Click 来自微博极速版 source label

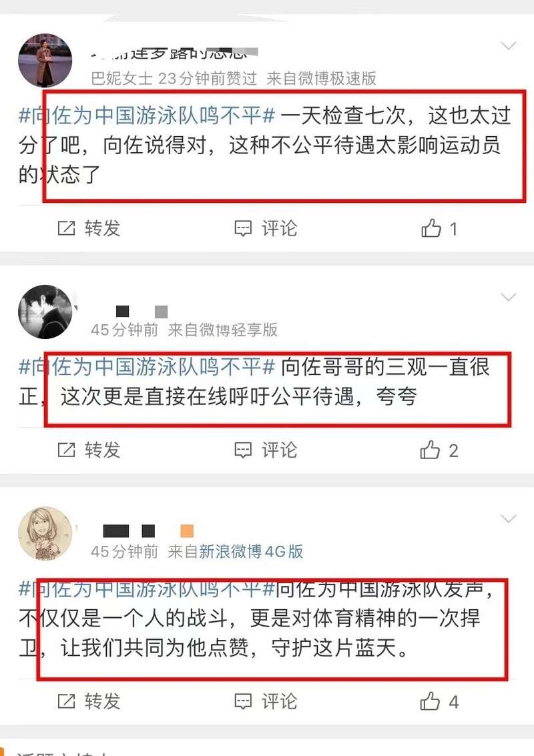(321, 78)
